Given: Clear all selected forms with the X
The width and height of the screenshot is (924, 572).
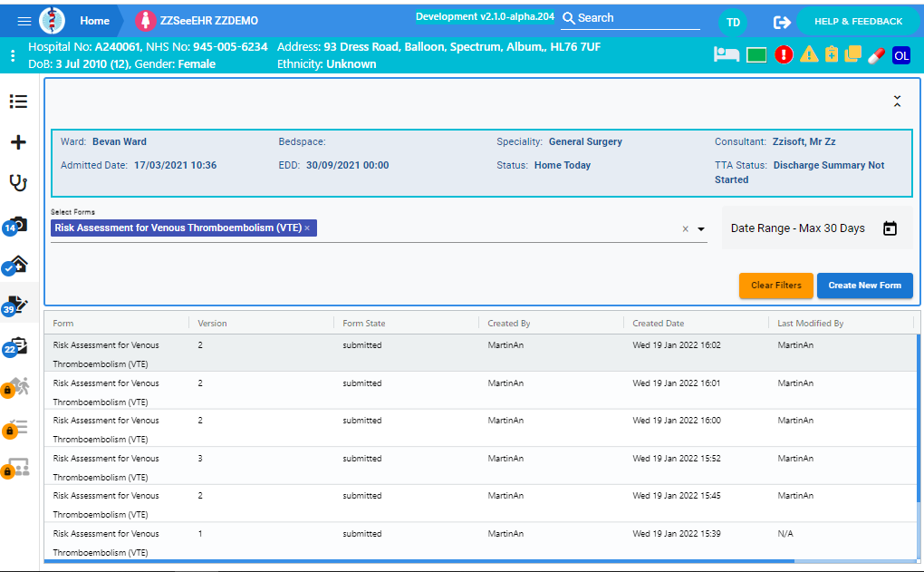Looking at the screenshot, I should (686, 228).
